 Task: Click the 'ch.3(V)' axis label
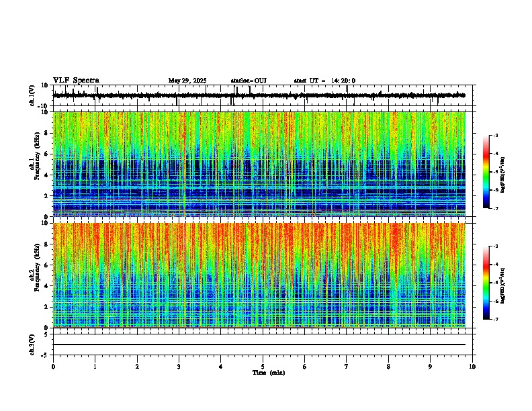coord(32,345)
